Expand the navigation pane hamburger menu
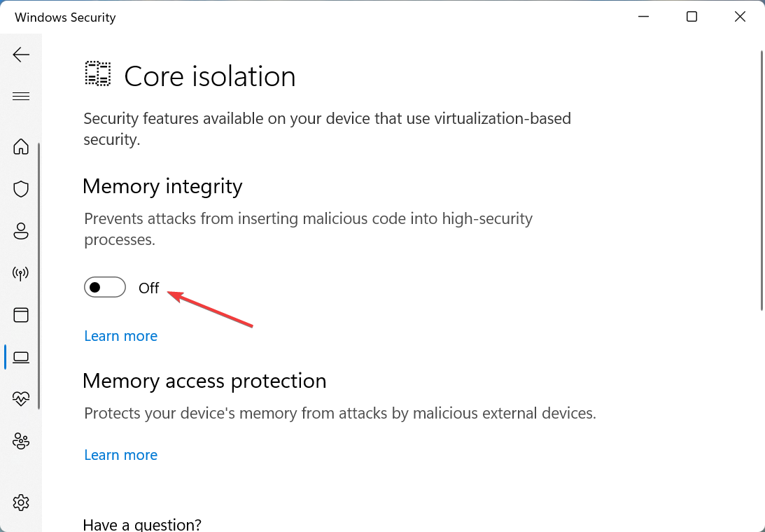 tap(21, 96)
